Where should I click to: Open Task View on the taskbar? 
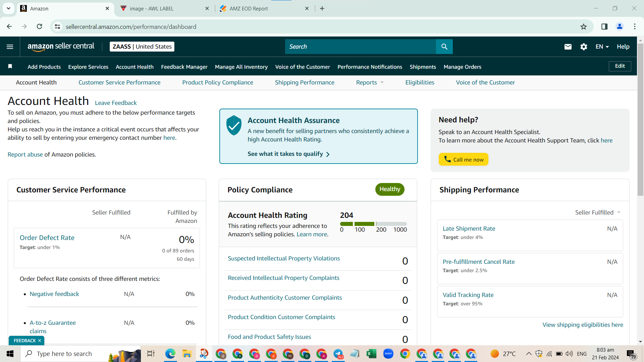point(151,354)
